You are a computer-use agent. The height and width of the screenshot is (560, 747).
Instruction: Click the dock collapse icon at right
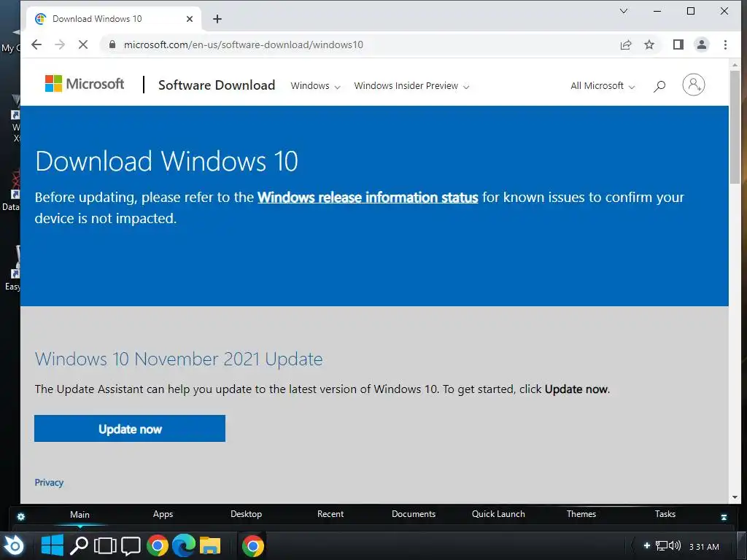[724, 517]
